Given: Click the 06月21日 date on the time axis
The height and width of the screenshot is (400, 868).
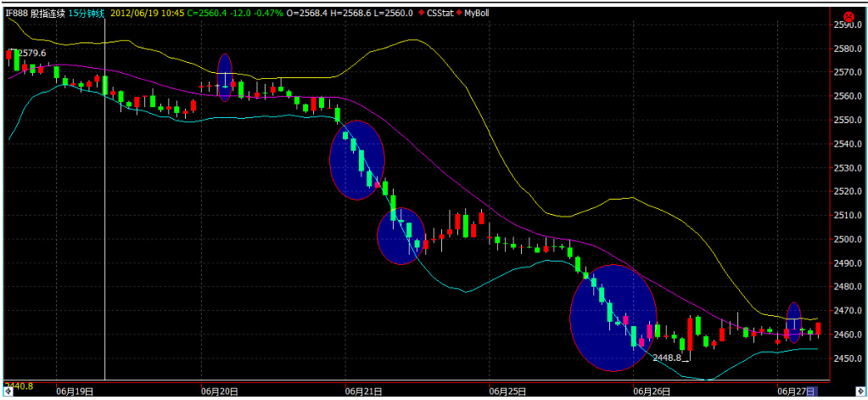Looking at the screenshot, I should (362, 392).
